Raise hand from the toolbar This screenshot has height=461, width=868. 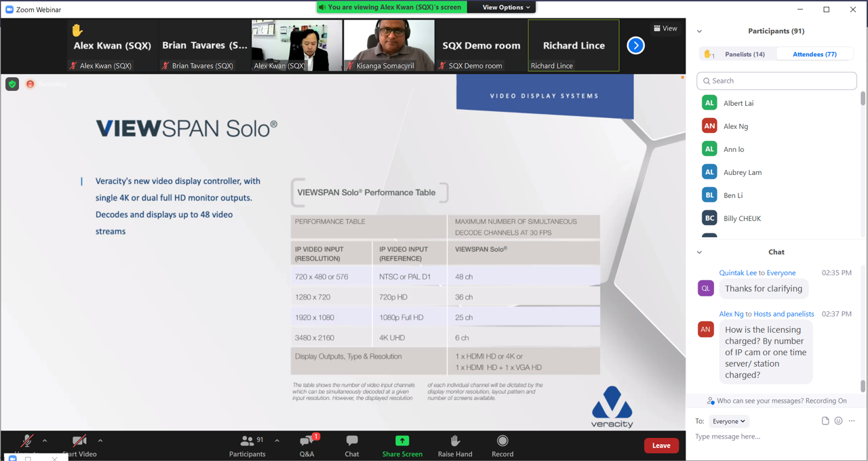coord(455,446)
